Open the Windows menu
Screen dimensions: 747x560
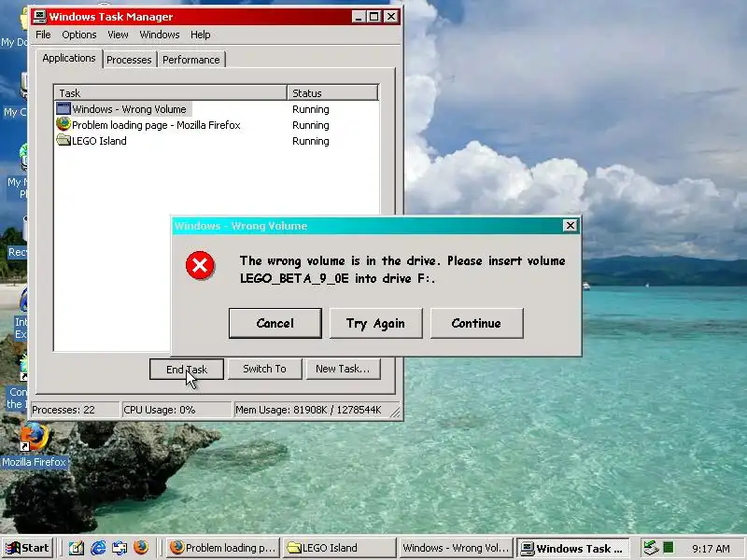(159, 35)
